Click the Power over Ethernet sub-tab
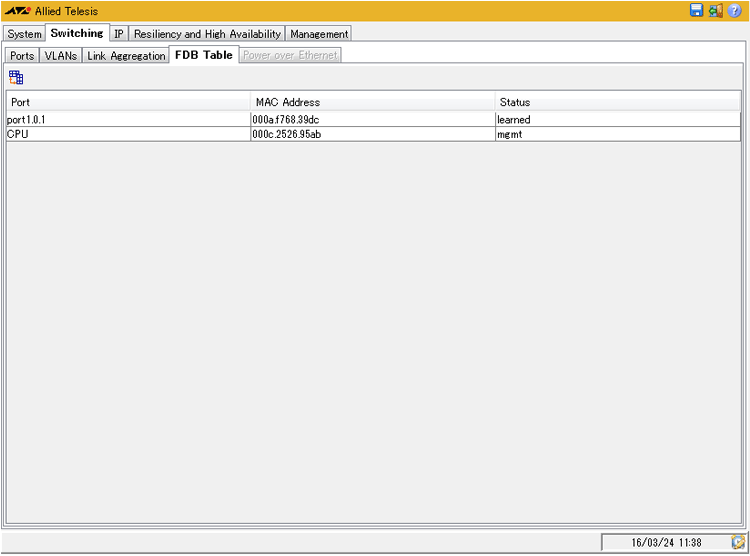Image resolution: width=750 pixels, height=556 pixels. 290,56
